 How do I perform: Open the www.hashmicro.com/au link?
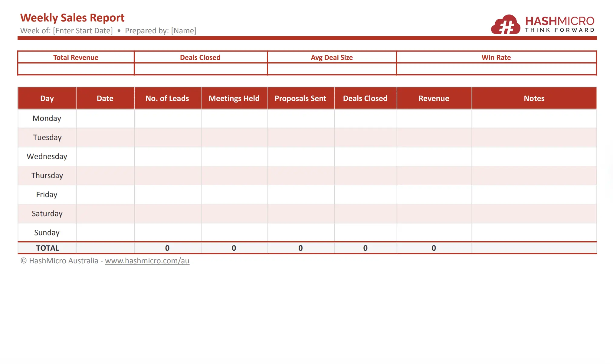147,261
